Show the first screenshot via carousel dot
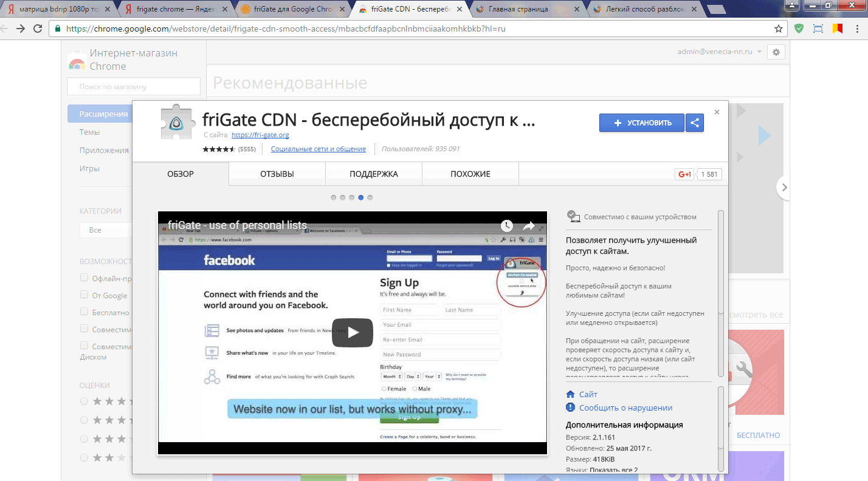 334,197
